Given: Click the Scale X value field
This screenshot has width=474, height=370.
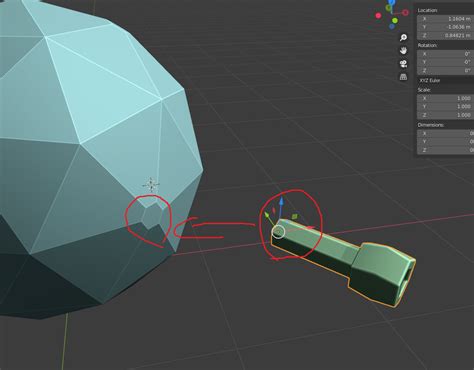Looking at the screenshot, I should 445,98.
